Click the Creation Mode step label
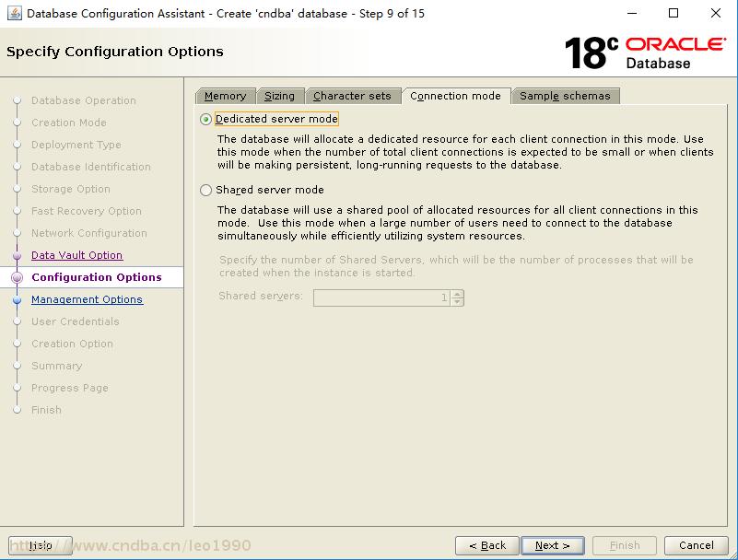This screenshot has width=738, height=560. (x=69, y=122)
